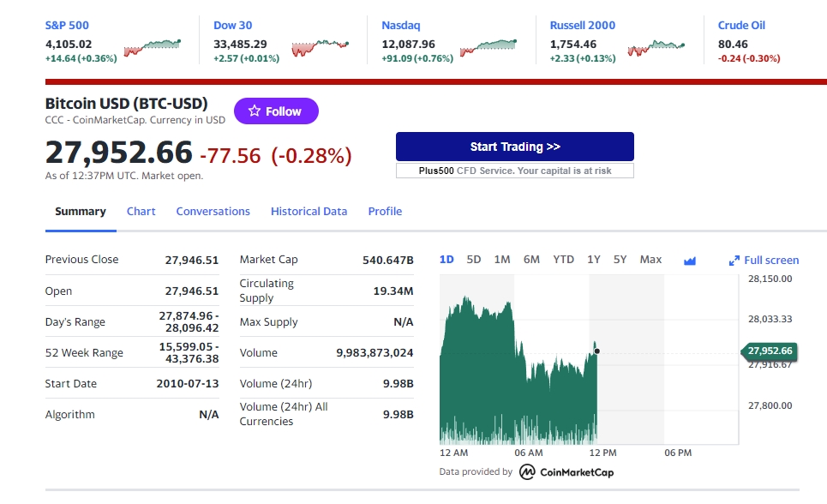827x504 pixels.
Task: Open the Dow 30 sparkline chart
Action: [x=321, y=46]
